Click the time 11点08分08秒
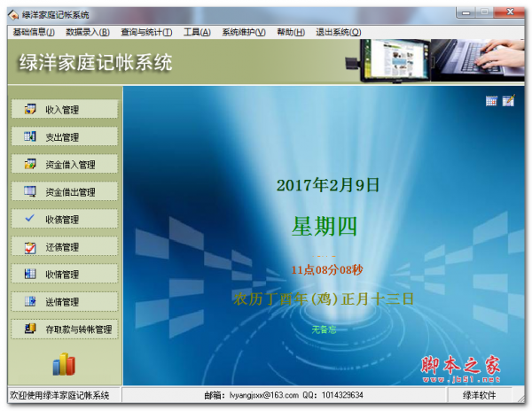Screen dimensions: 532x411 point(327,270)
